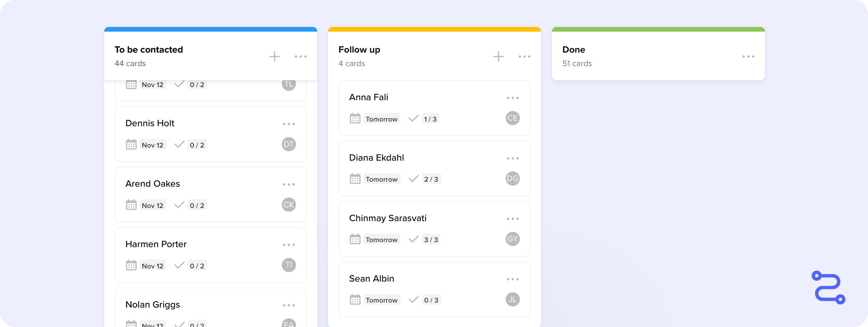Open the To be contacted column menu
This screenshot has height=327, width=868.
point(301,56)
